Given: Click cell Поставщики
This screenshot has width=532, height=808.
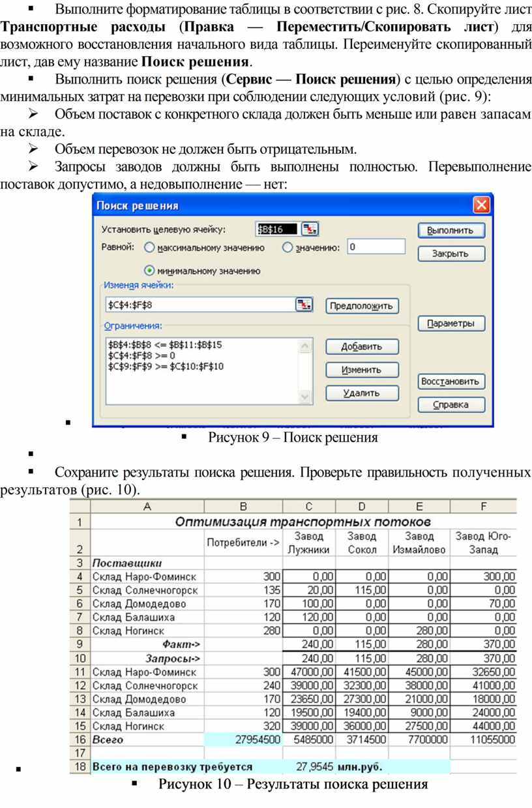Looking at the screenshot, I should click(x=147, y=563).
